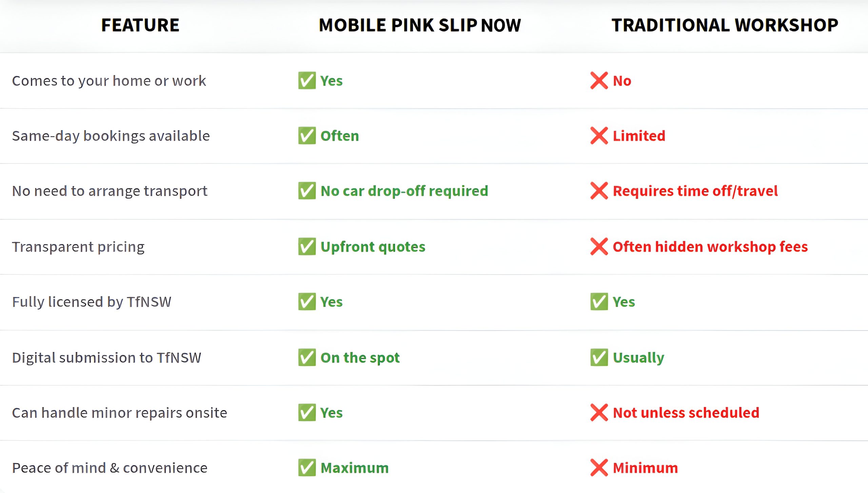
Task: Click the red cross beside "Requires time off/travel"
Action: coord(599,191)
